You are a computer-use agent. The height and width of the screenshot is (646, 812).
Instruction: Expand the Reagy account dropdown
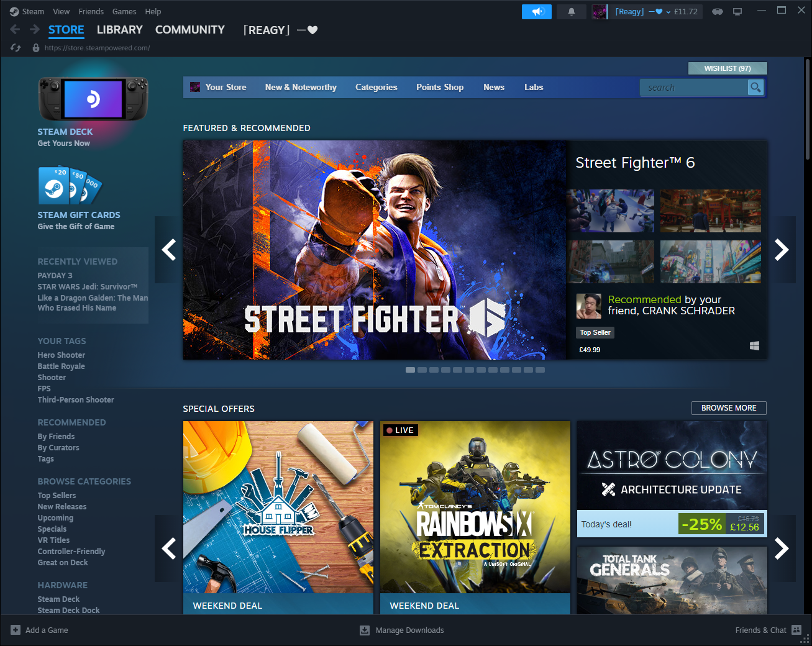tap(668, 12)
